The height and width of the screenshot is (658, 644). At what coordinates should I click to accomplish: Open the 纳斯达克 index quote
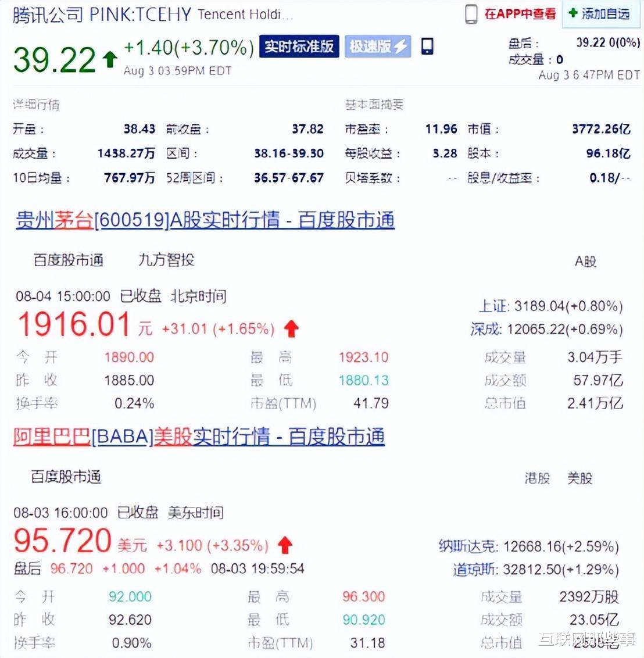[x=528, y=546]
